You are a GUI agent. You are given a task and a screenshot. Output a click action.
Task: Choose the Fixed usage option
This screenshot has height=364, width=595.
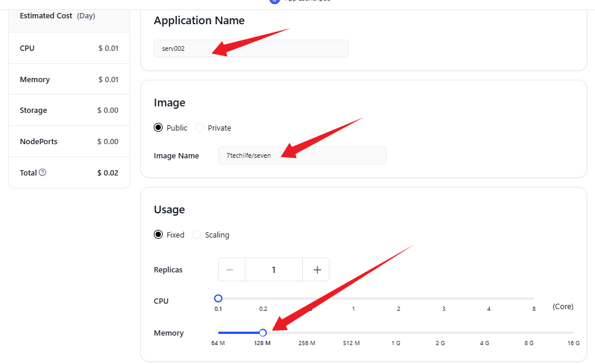159,235
